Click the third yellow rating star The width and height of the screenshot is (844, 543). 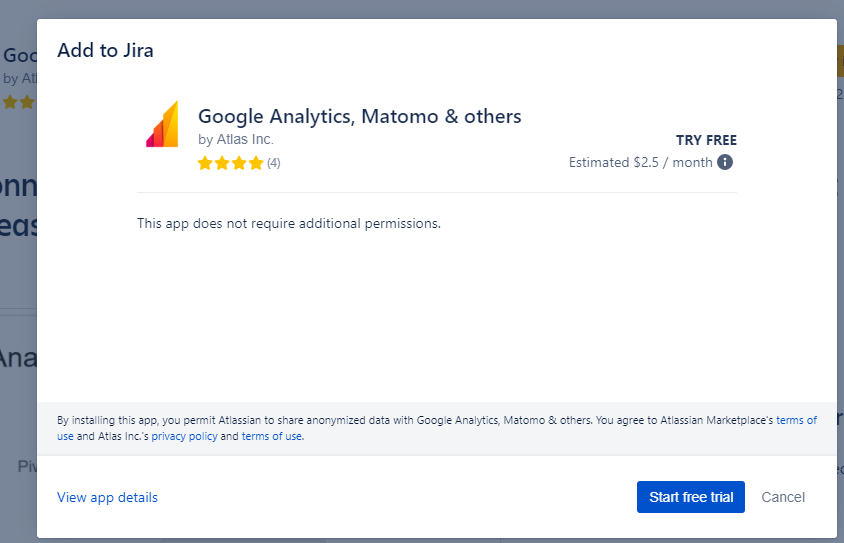[x=239, y=163]
